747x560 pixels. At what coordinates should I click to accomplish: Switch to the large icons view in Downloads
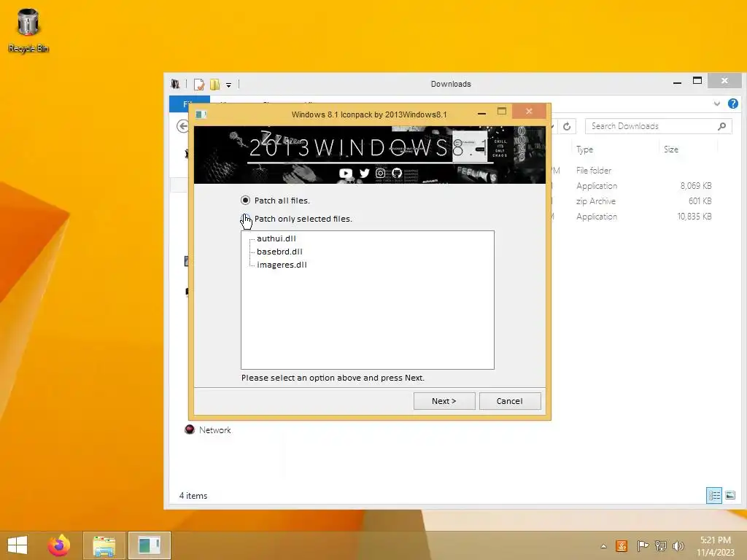click(x=729, y=495)
